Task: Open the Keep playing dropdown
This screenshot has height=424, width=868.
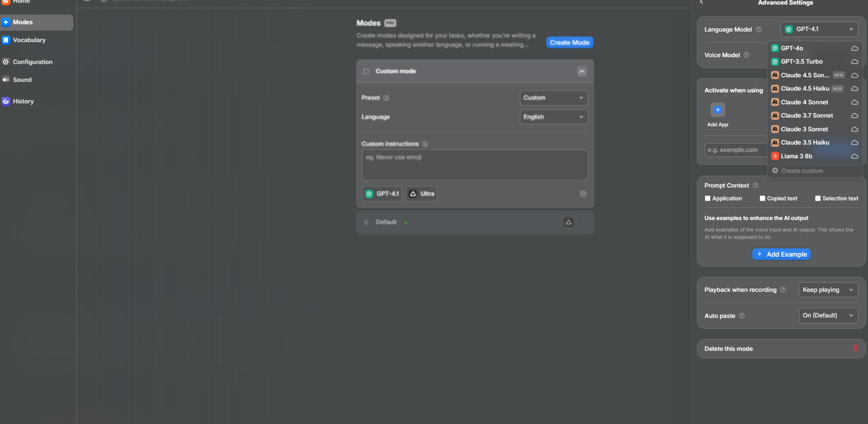Action: pos(828,290)
